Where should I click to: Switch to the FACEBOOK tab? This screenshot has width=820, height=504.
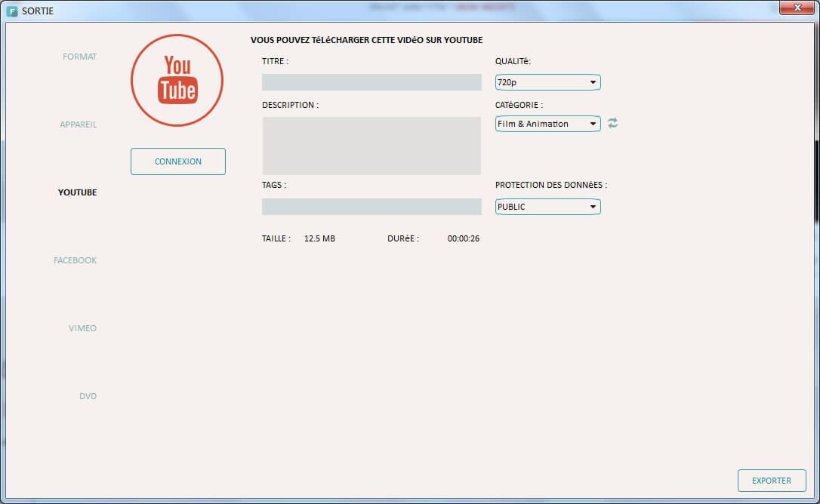coord(76,260)
